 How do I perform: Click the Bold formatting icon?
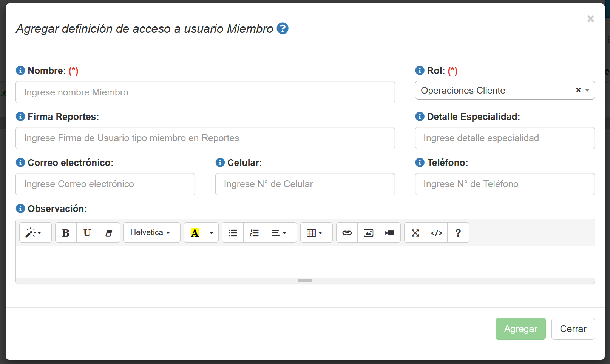(x=66, y=233)
